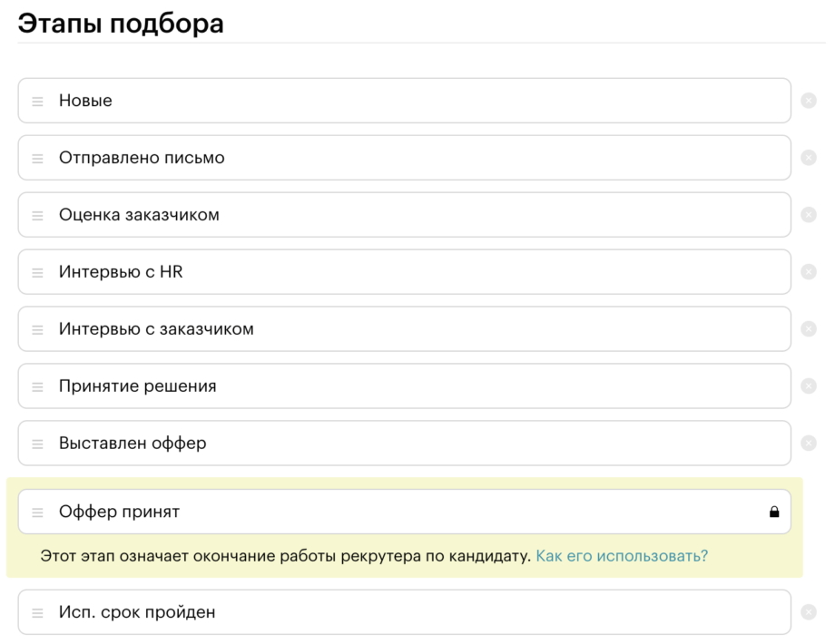The height and width of the screenshot is (644, 835).
Task: Delete the 'Исп. срок пройден' stage
Action: [x=808, y=612]
